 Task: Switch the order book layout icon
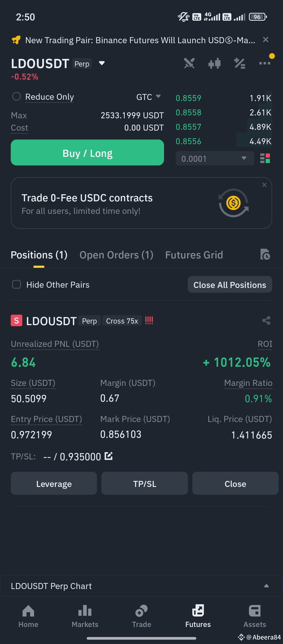click(x=265, y=158)
